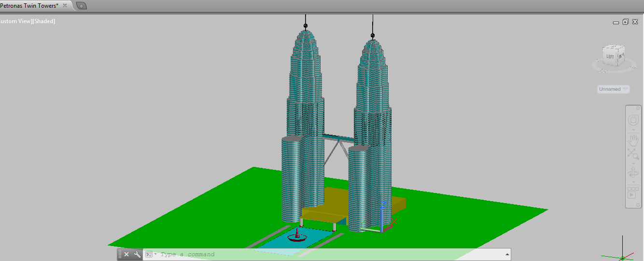Open the navigation bar customize menu

[x=638, y=205]
